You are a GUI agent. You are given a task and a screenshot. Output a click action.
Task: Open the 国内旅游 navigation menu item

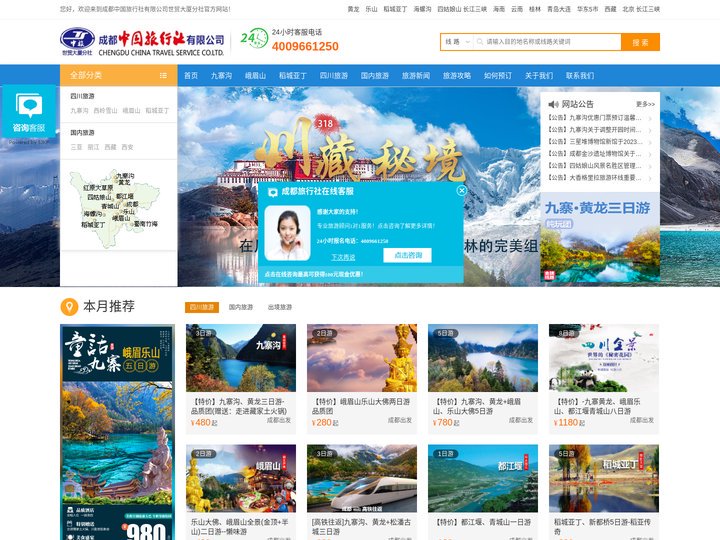tap(375, 76)
